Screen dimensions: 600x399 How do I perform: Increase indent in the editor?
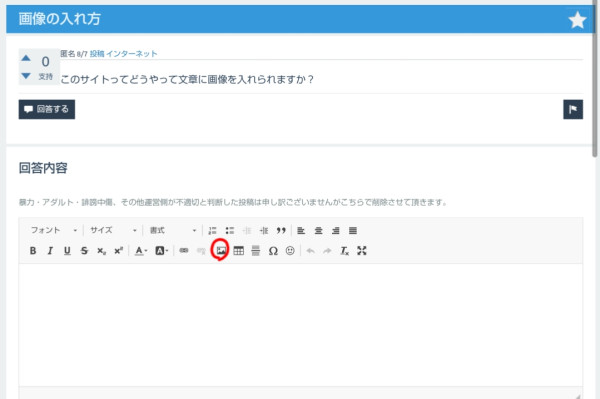coord(264,231)
